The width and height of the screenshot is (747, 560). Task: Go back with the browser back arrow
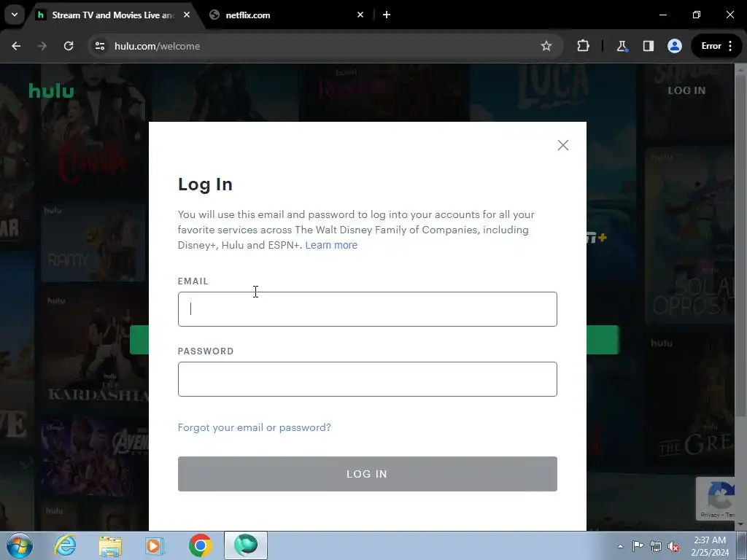(16, 46)
